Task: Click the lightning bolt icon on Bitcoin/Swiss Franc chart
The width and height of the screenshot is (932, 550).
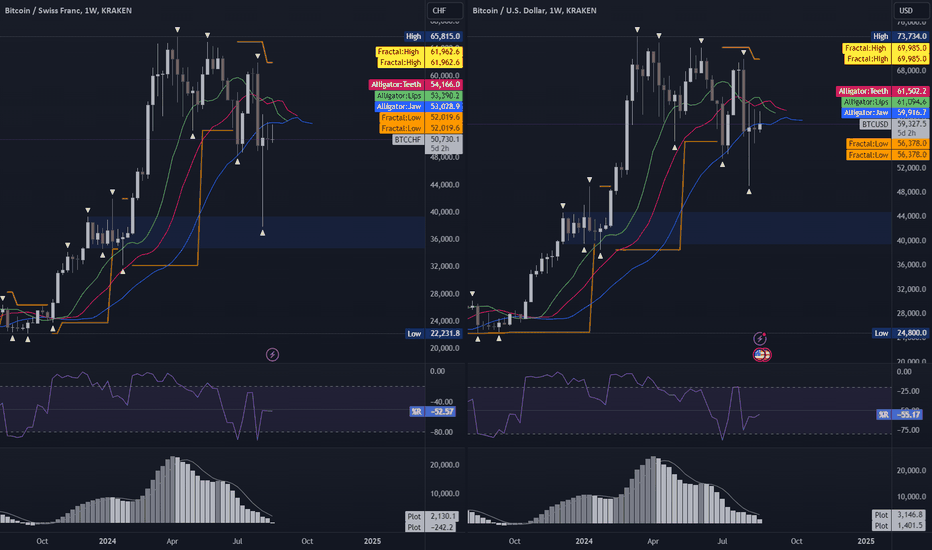Action: point(272,355)
